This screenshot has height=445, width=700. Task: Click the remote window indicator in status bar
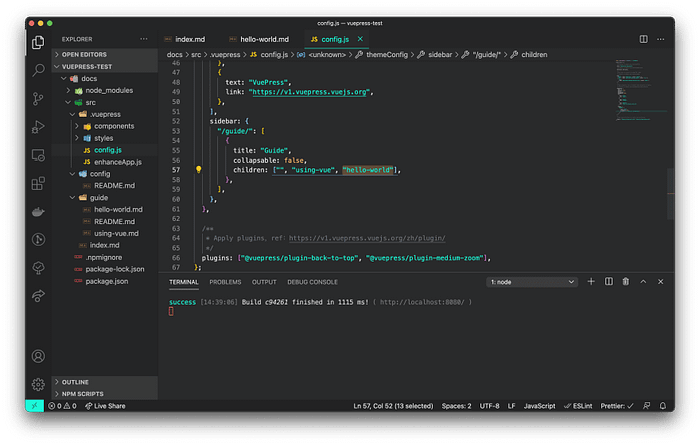pyautogui.click(x=34, y=406)
